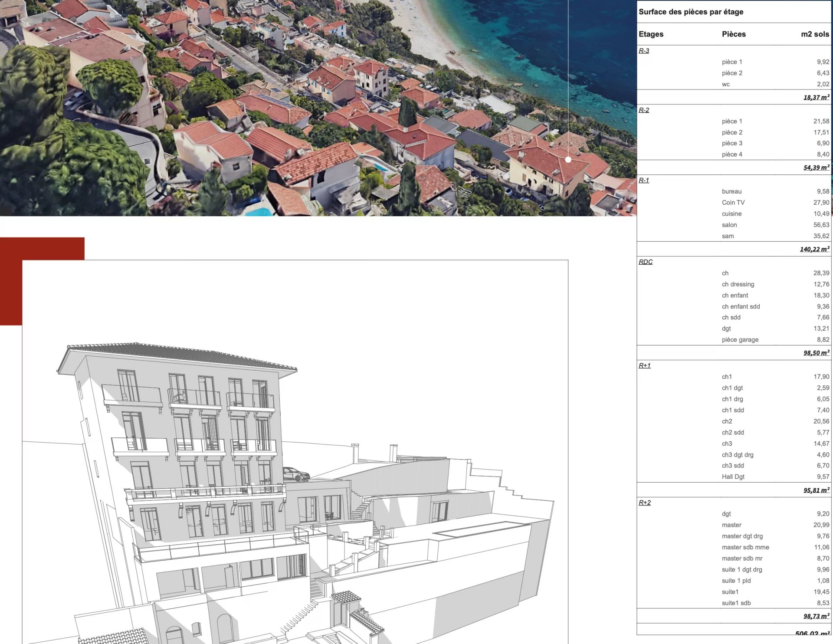The width and height of the screenshot is (833, 644).
Task: Select the salon row in R-1
Action: (x=729, y=225)
